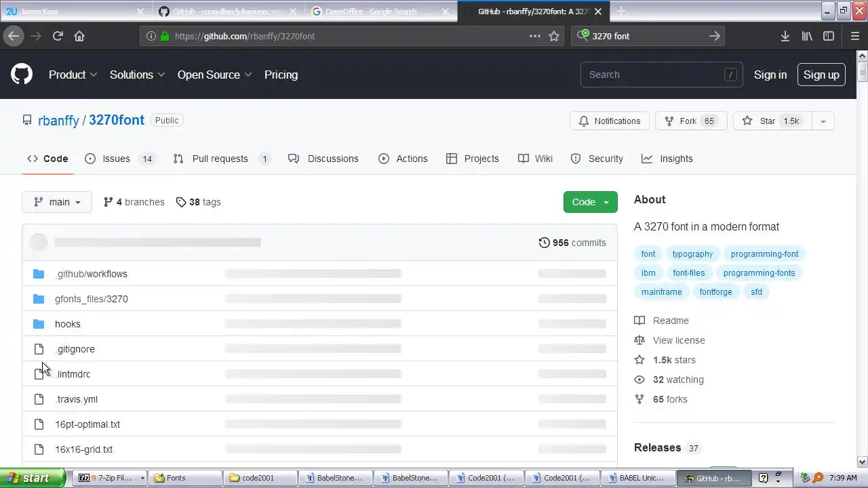Switch to code2001 folder in taskbar
This screenshot has height=488, width=868.
(260, 478)
